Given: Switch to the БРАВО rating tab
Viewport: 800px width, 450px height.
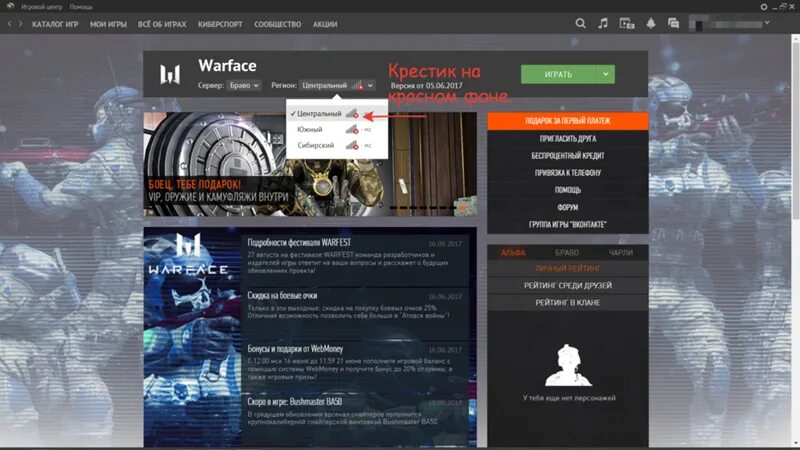Looking at the screenshot, I should click(x=567, y=253).
